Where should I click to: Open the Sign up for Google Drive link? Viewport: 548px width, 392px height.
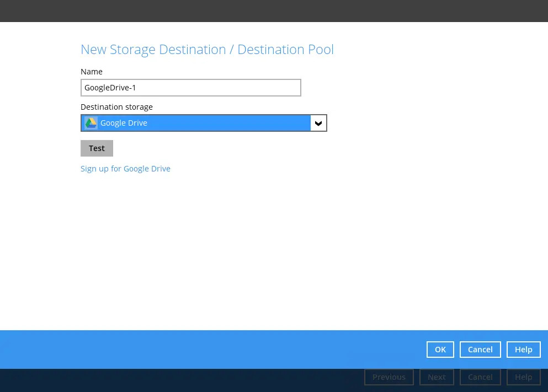125,169
